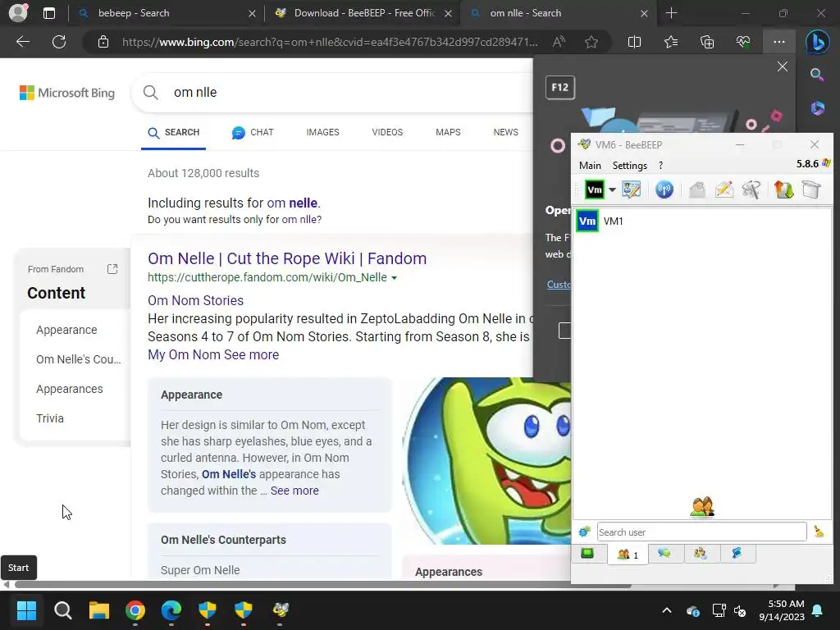This screenshot has width=840, height=630.
Task: Open browser essentials heart icon
Action: pyautogui.click(x=743, y=42)
